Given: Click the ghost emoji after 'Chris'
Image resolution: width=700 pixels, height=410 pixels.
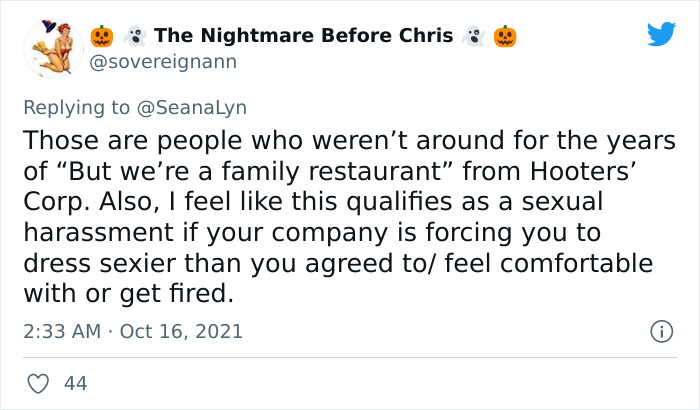Looking at the screenshot, I should 473,36.
